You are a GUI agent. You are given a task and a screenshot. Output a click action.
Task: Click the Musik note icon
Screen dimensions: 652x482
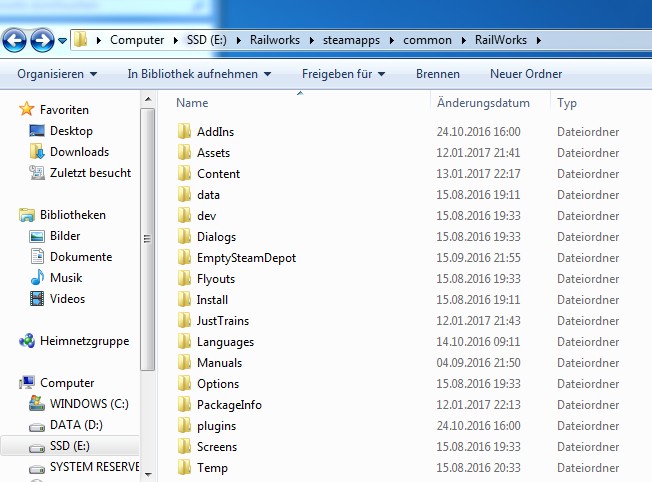(37, 277)
